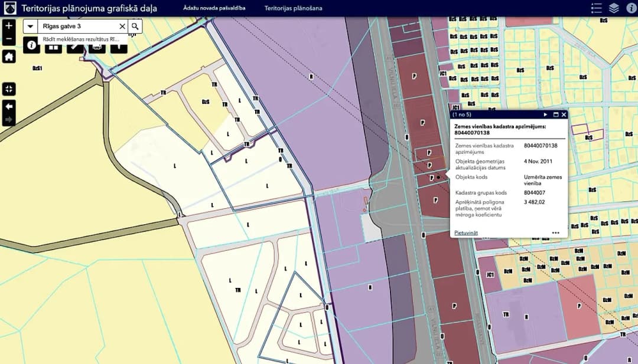Click the area value '3 482,02'
The height and width of the screenshot is (364, 638).
534,202
